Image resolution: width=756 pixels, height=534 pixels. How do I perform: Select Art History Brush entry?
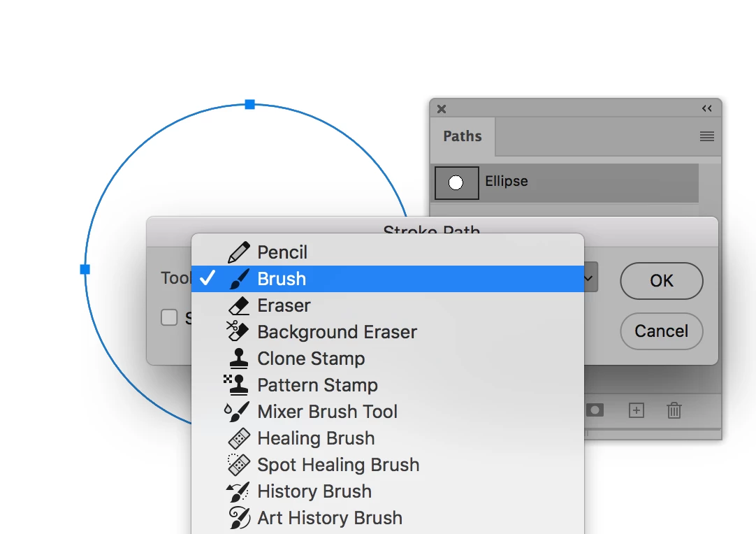[388, 518]
